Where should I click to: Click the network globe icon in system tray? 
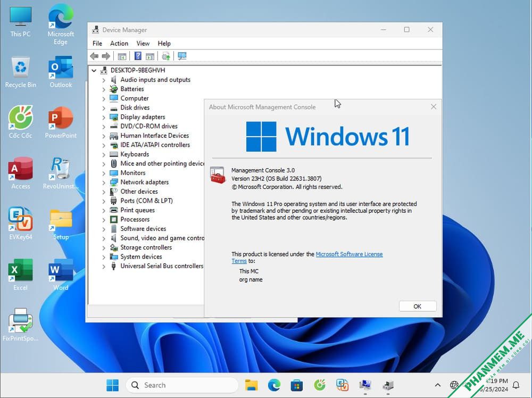tap(454, 385)
